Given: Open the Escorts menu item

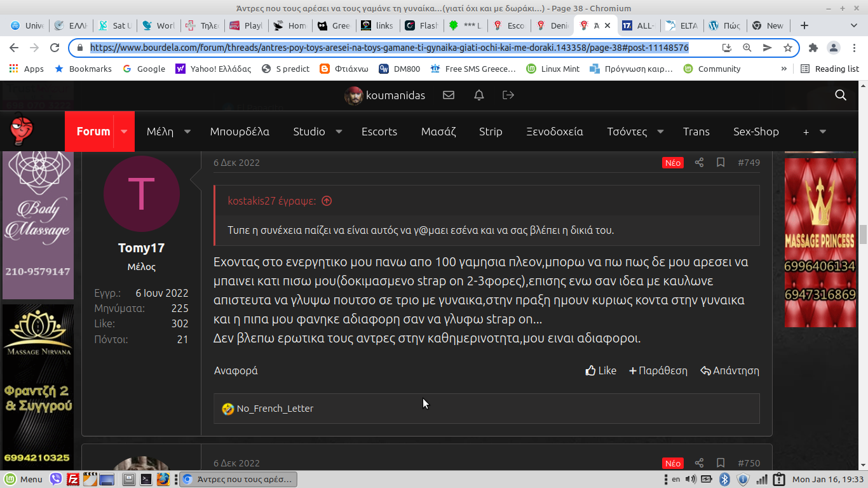Looking at the screenshot, I should pos(379,132).
